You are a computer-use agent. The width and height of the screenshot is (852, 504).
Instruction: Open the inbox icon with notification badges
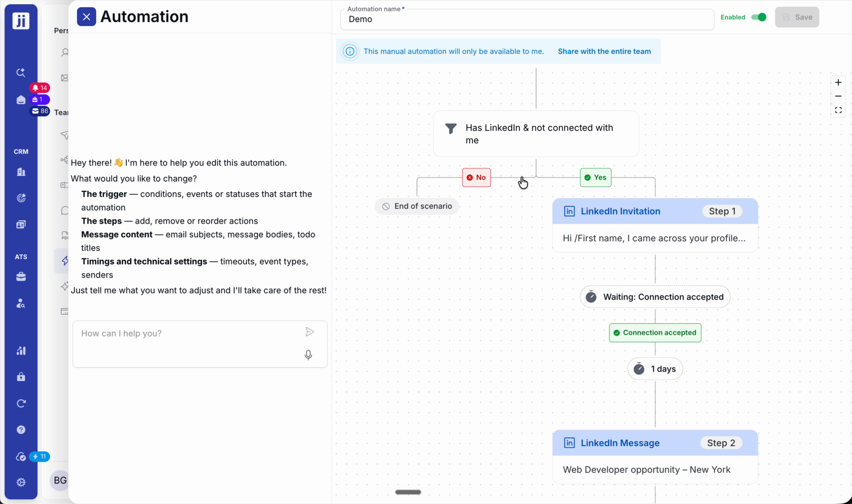pos(21,99)
